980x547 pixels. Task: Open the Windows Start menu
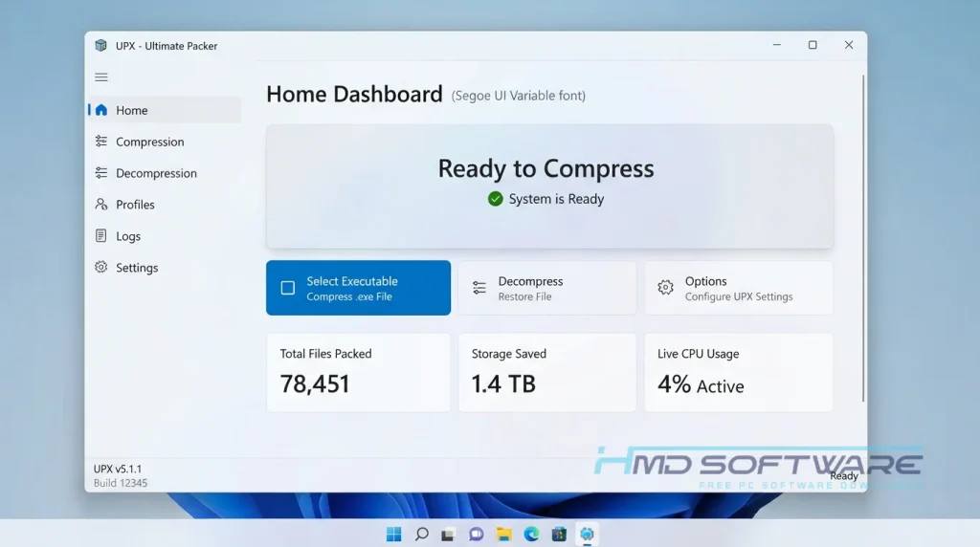[393, 534]
